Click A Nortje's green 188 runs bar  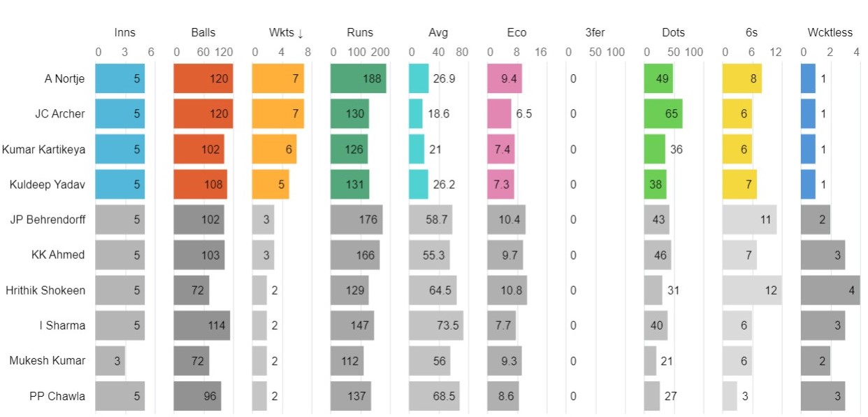coord(358,79)
